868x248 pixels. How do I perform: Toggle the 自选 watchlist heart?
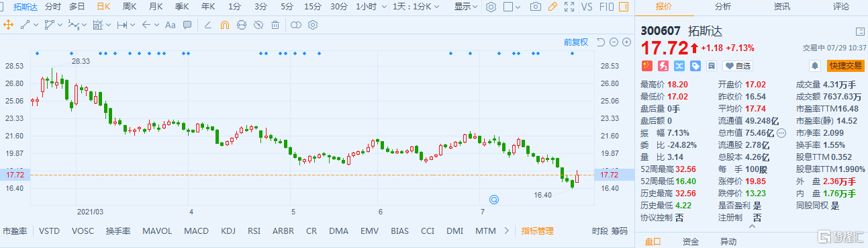click(x=737, y=66)
